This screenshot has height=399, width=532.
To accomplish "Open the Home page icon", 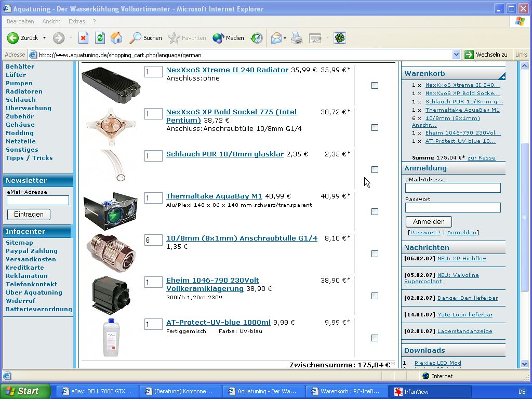I will (x=116, y=38).
